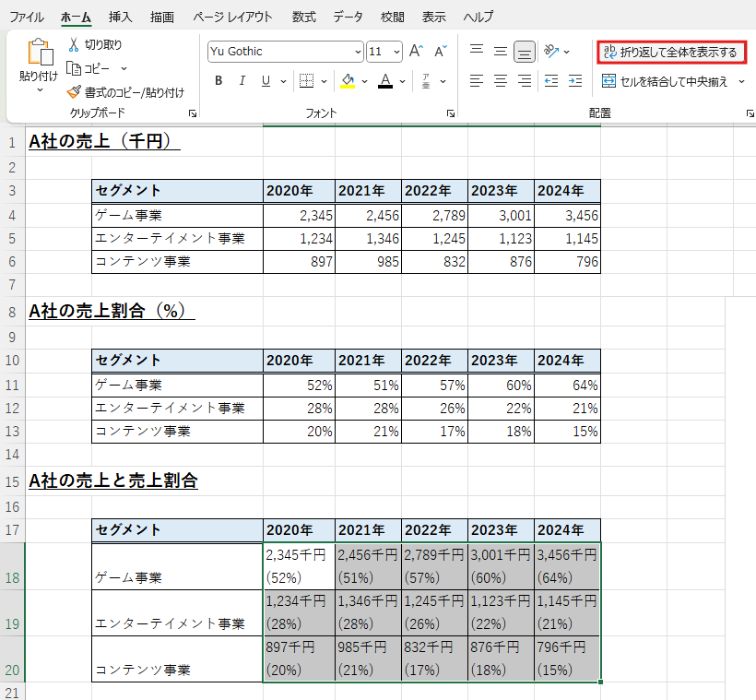Screen dimensions: 756x700
Task: Toggle Italic formatting
Action: pos(242,81)
